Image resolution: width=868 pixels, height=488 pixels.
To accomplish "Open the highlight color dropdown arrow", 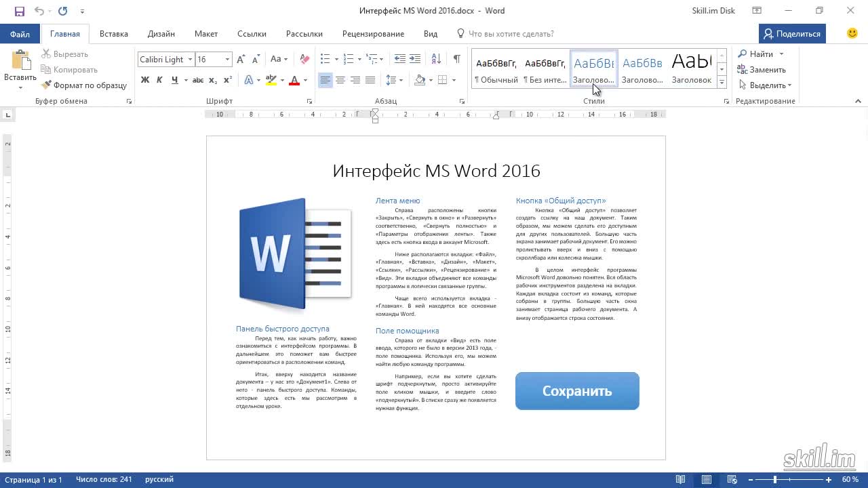I will point(282,80).
